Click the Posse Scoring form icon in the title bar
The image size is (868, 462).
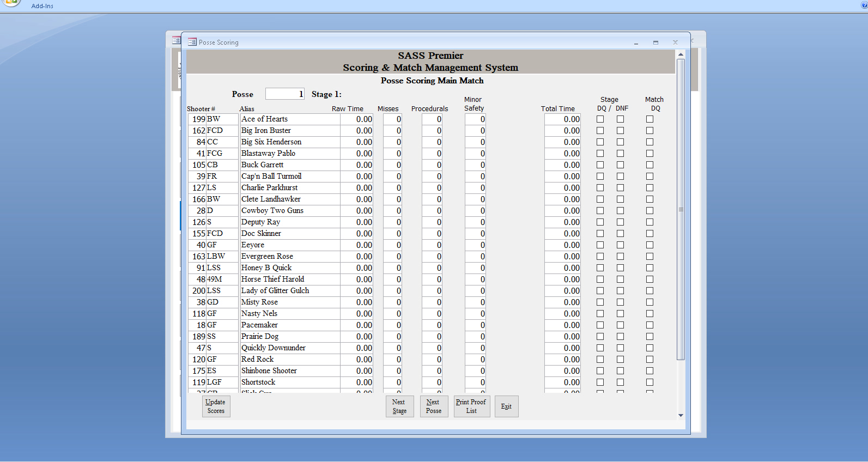click(192, 42)
